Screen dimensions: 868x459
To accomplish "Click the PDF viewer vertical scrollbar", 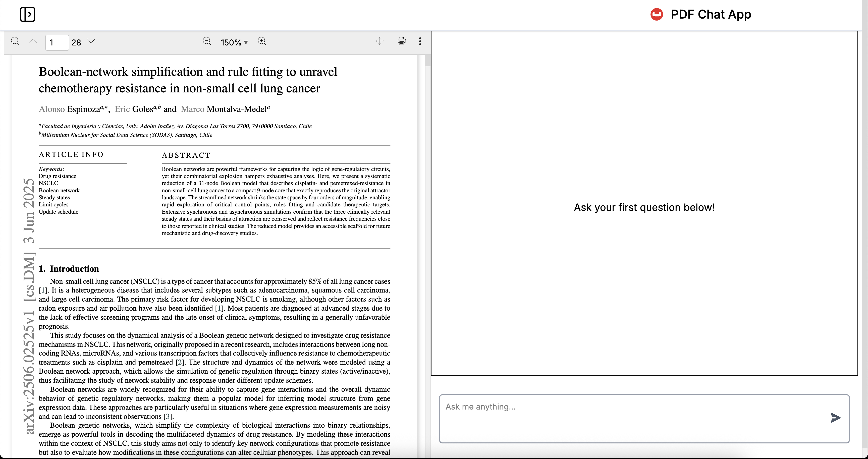I will (428, 61).
